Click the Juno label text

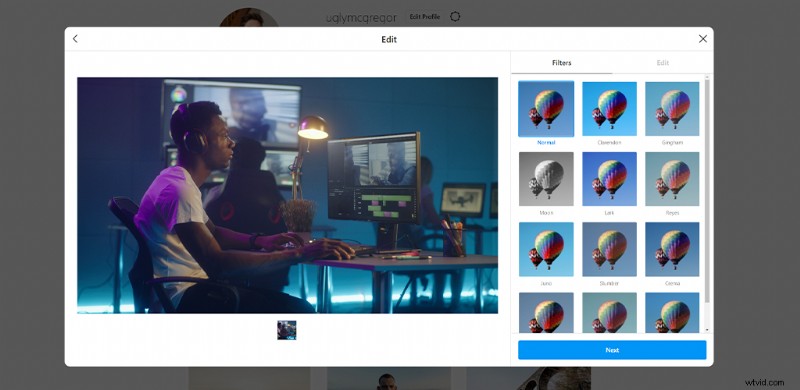tap(546, 283)
